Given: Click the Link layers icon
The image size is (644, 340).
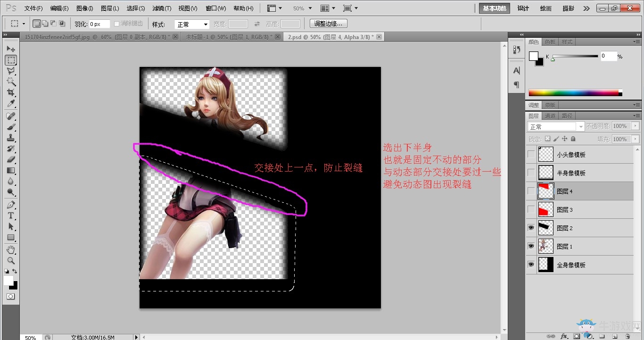Looking at the screenshot, I should pos(550,336).
